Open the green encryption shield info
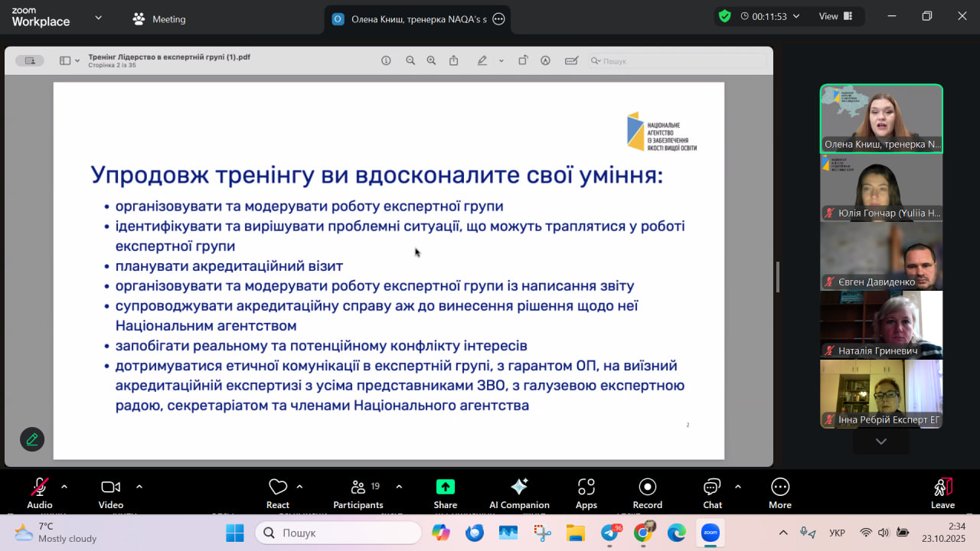 (724, 16)
